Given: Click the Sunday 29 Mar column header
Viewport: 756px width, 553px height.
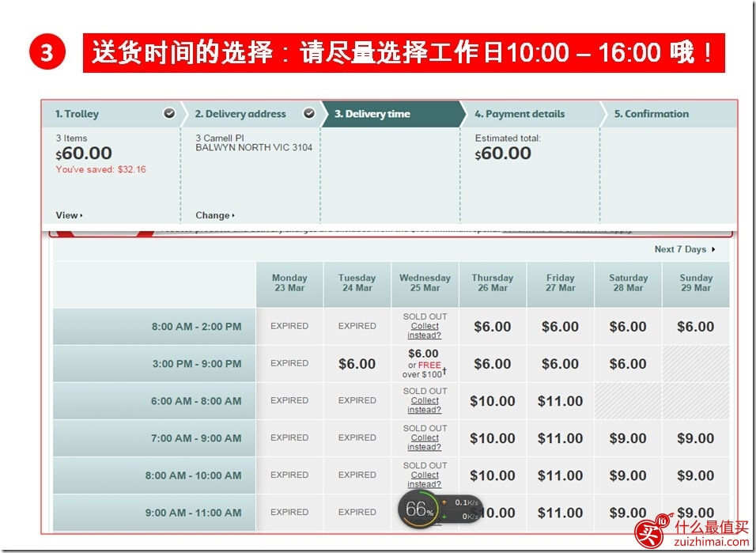Looking at the screenshot, I should coord(696,283).
